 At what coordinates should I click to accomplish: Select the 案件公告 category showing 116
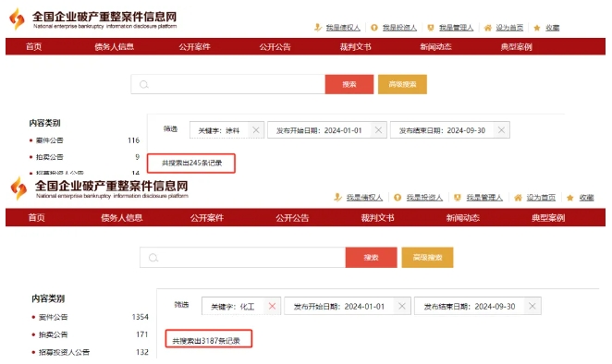click(50, 140)
